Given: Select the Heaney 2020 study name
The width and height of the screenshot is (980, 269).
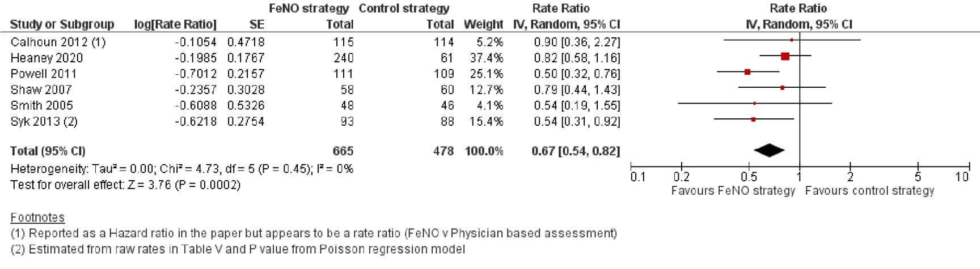Looking at the screenshot, I should coord(47,58).
